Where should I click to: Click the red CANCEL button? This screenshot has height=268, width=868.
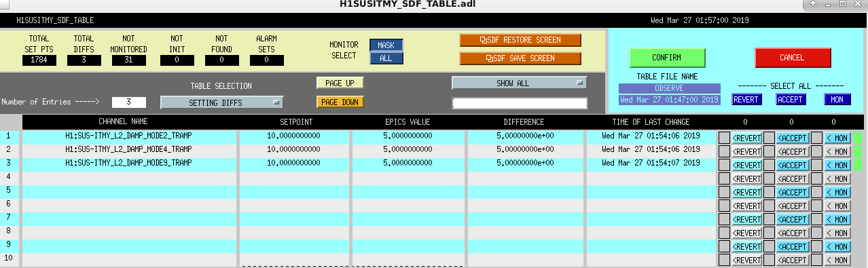click(792, 58)
